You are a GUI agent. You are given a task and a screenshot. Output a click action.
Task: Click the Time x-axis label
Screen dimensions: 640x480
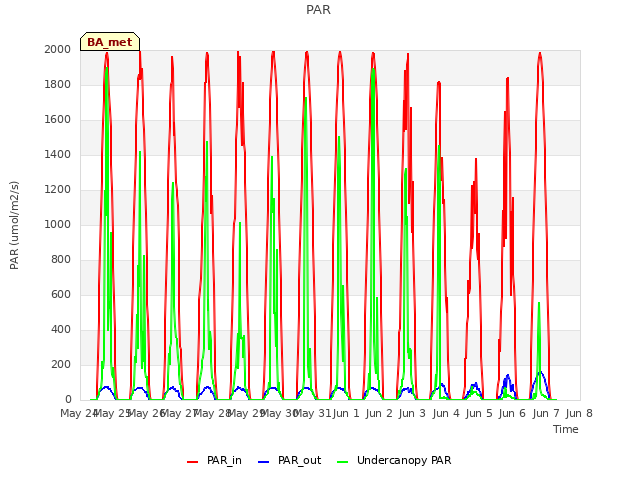click(x=566, y=429)
